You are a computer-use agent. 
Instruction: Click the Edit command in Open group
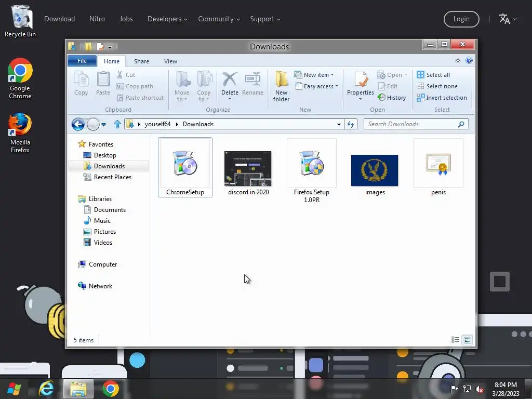pyautogui.click(x=388, y=86)
